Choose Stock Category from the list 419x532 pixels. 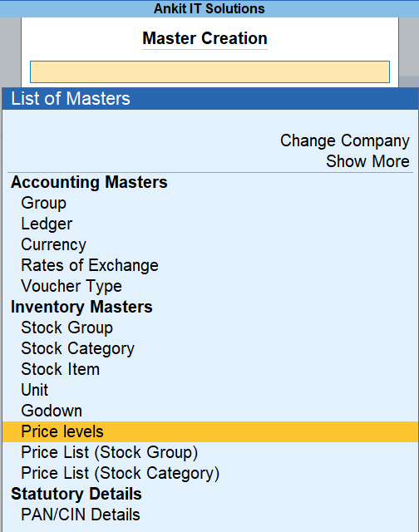[x=77, y=348]
